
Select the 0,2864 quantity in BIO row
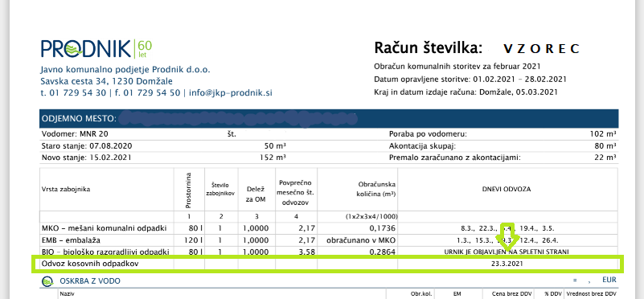(x=382, y=252)
